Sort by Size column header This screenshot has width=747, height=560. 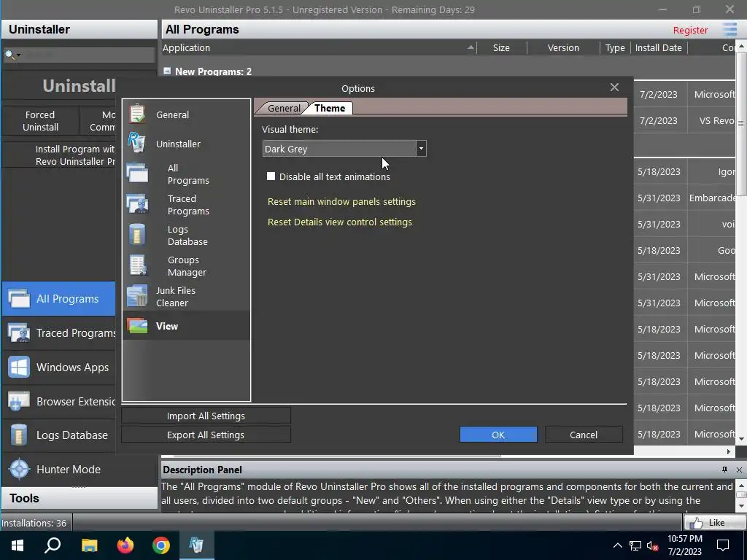(502, 47)
